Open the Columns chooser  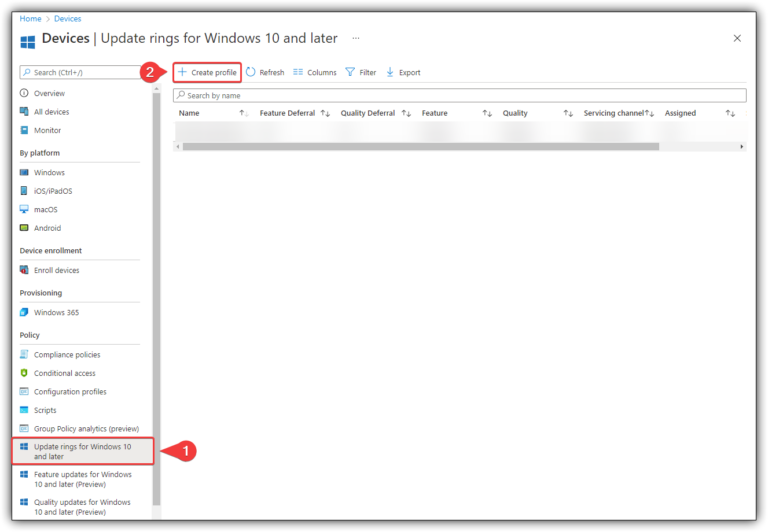pos(314,72)
